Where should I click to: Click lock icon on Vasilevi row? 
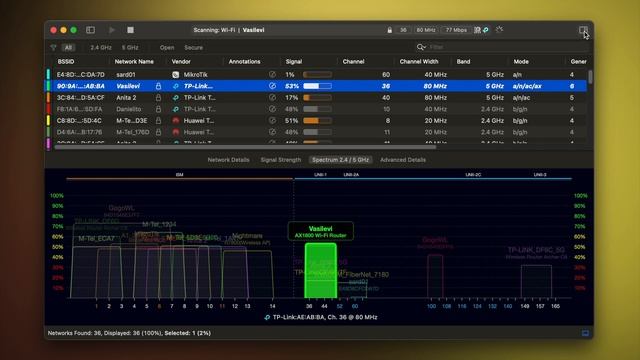point(158,86)
